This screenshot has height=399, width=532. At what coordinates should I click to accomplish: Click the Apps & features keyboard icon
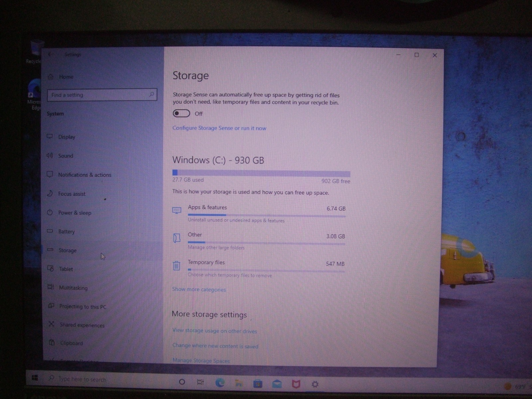pyautogui.click(x=177, y=210)
